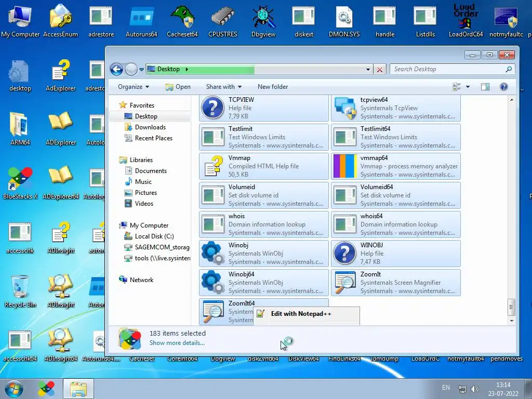Select the CPUSTRES chip icon
This screenshot has width=532, height=399.
pos(222,20)
